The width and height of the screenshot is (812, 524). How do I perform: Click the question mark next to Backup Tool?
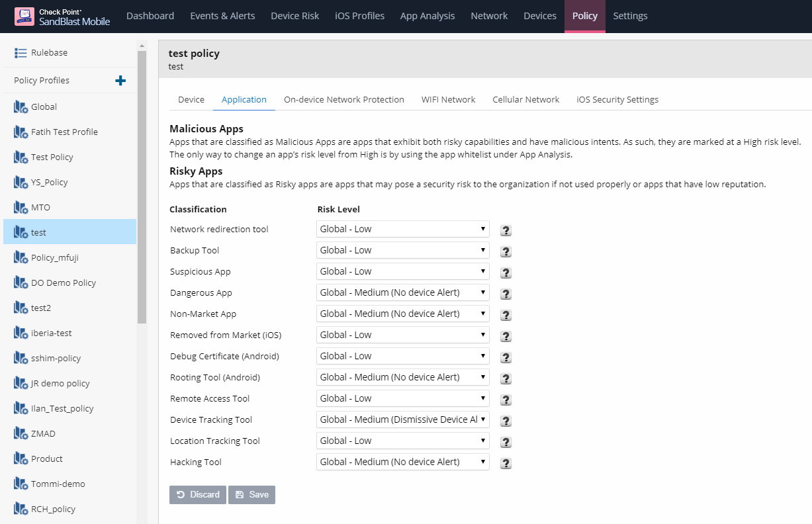click(506, 251)
